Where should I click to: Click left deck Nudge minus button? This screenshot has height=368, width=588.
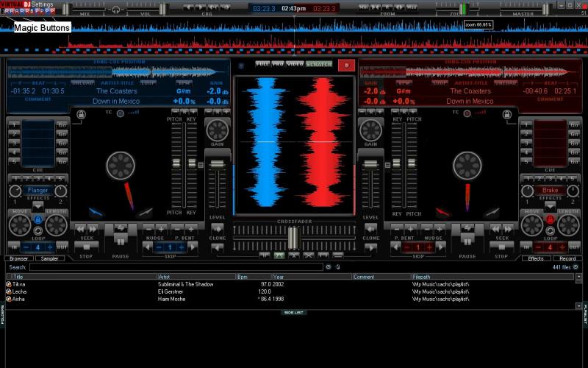click(x=149, y=228)
